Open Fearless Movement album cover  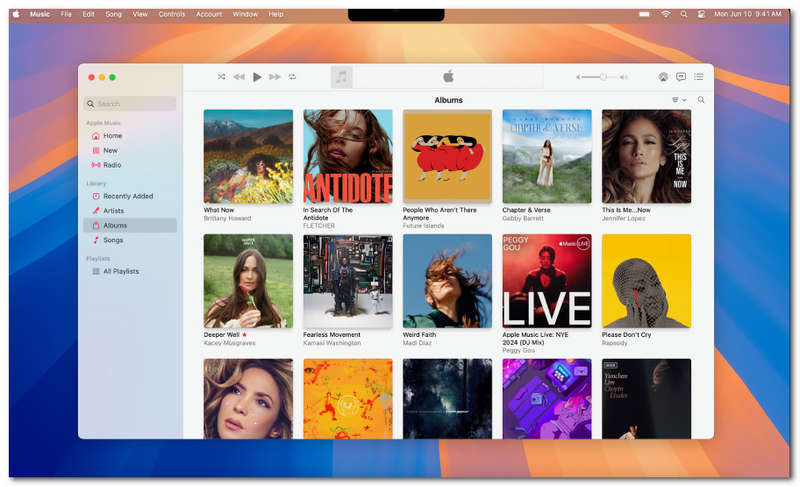pos(348,281)
